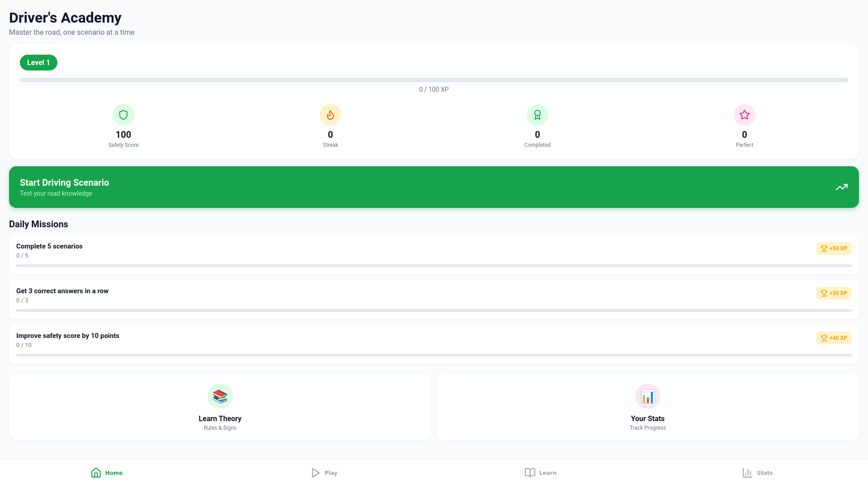The height and width of the screenshot is (488, 868).
Task: Go to the Home tab label
Action: 114,473
